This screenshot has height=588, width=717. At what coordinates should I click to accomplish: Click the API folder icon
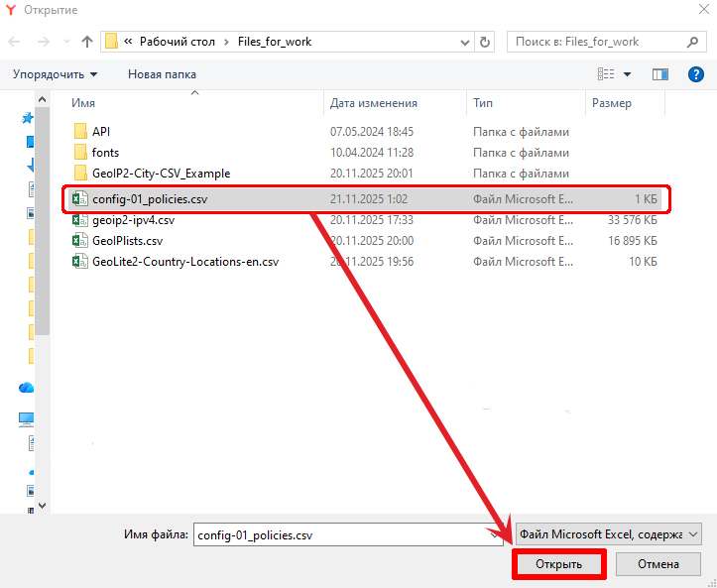coord(80,131)
